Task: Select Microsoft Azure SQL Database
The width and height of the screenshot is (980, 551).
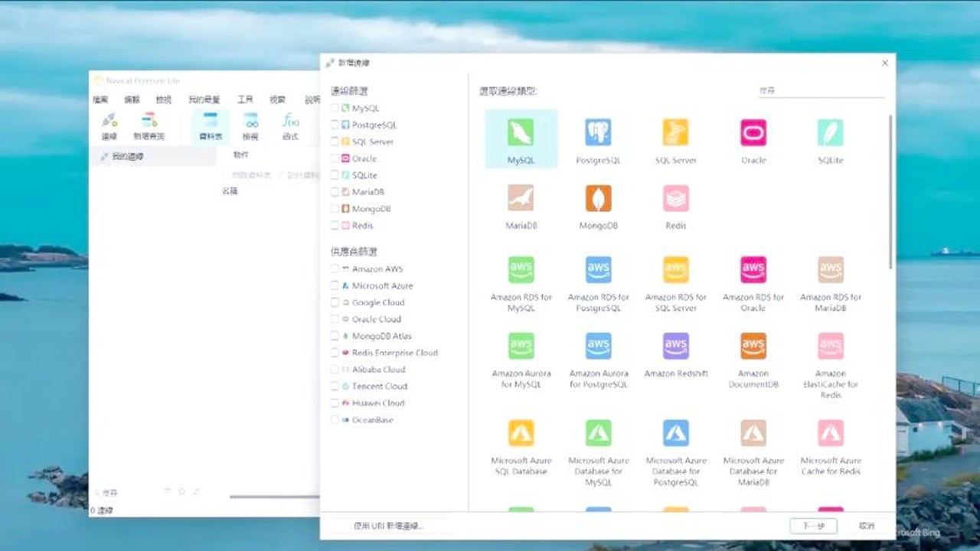Action: point(521,448)
